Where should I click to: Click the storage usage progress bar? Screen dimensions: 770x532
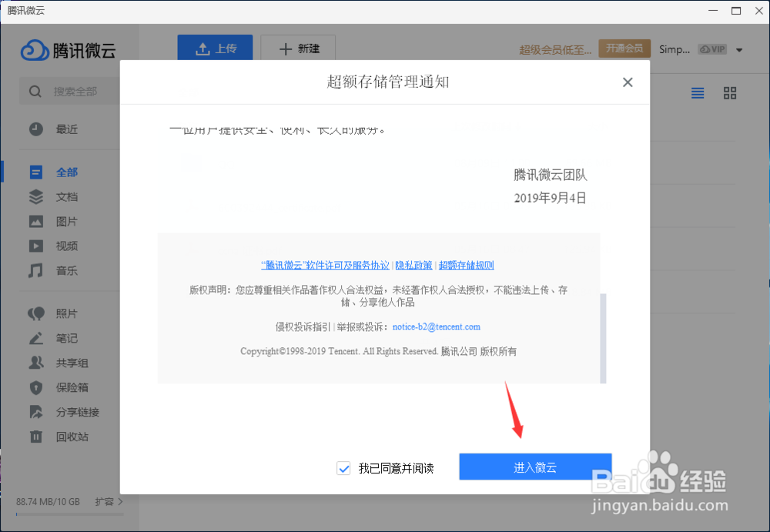tap(70, 514)
